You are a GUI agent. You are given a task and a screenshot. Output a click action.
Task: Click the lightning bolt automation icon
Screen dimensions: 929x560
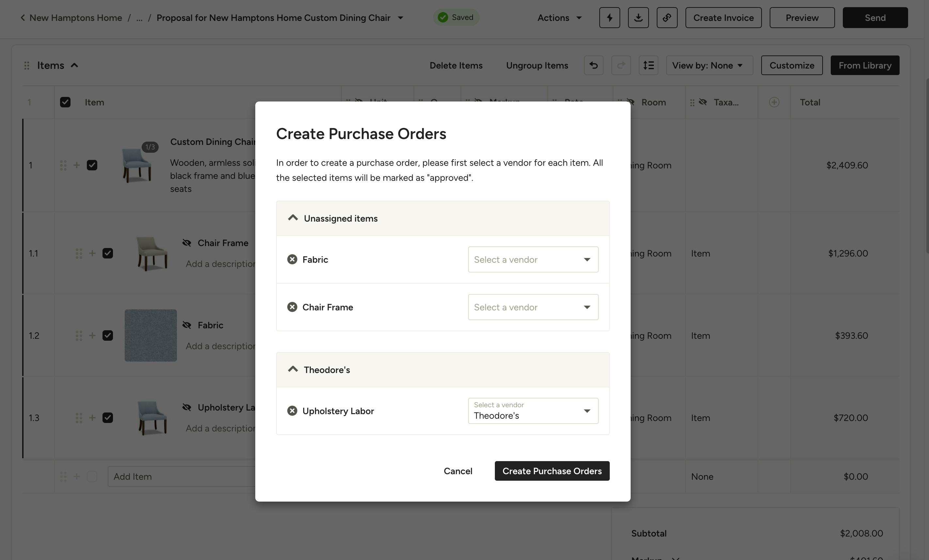point(609,18)
